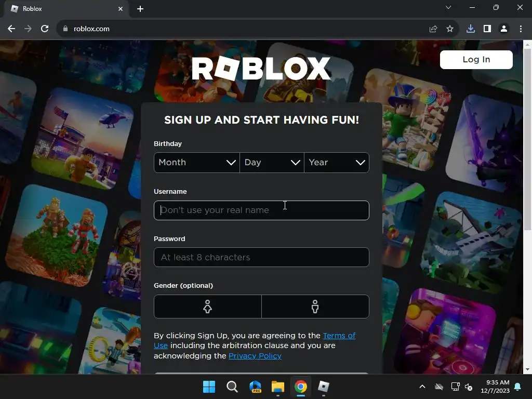Click the helicopter game thumbnail
The width and height of the screenshot is (532, 399).
83,139
